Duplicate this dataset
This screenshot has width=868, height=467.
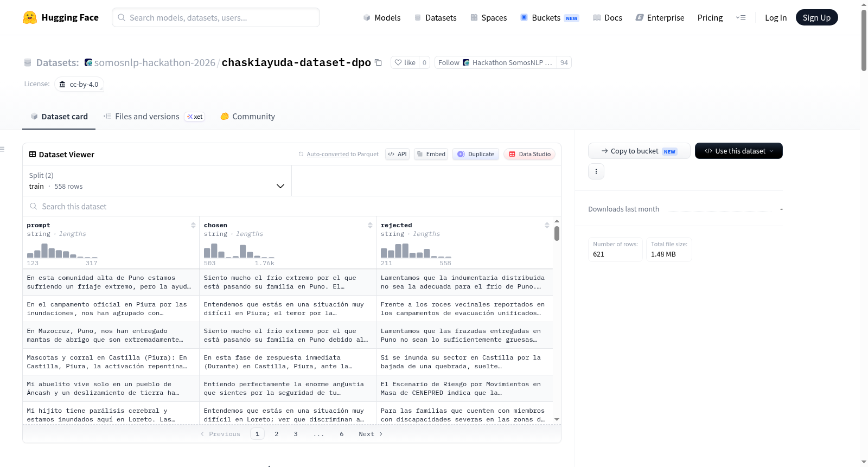(x=476, y=154)
